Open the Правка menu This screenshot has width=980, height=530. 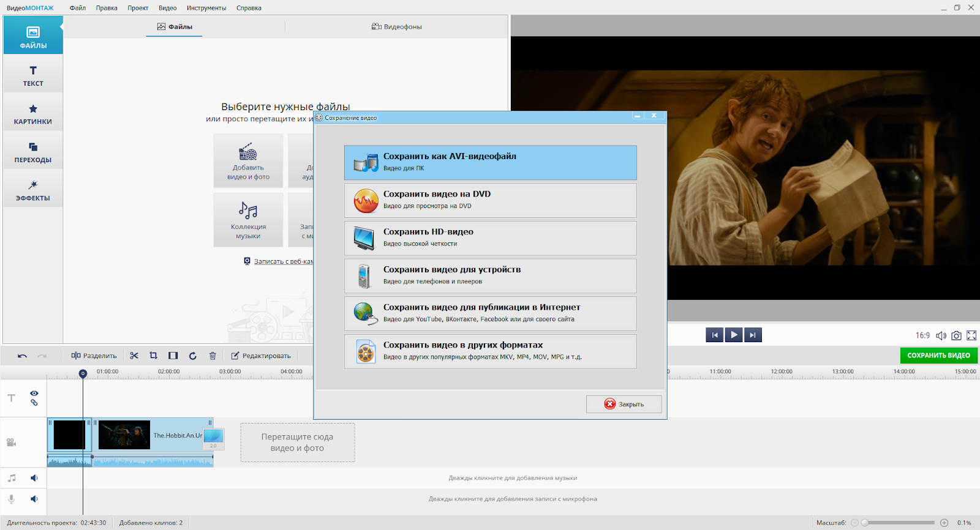click(x=107, y=8)
